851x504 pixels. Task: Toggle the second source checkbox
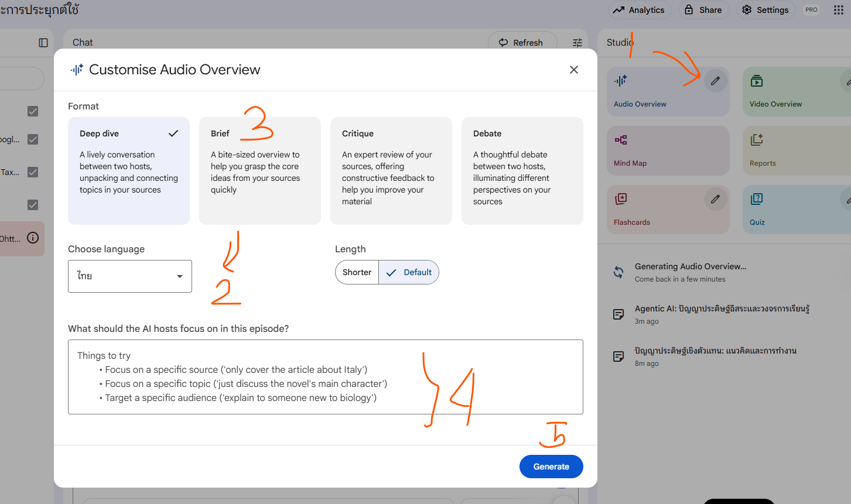click(x=33, y=139)
